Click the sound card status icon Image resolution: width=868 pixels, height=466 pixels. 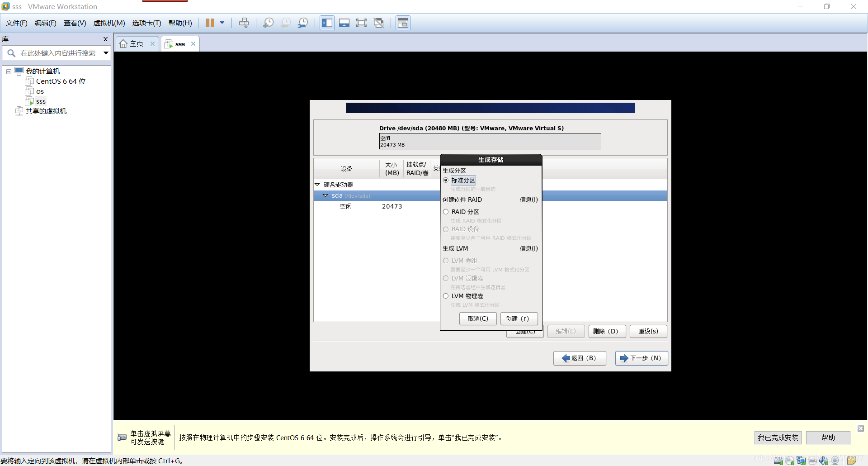[x=824, y=461]
